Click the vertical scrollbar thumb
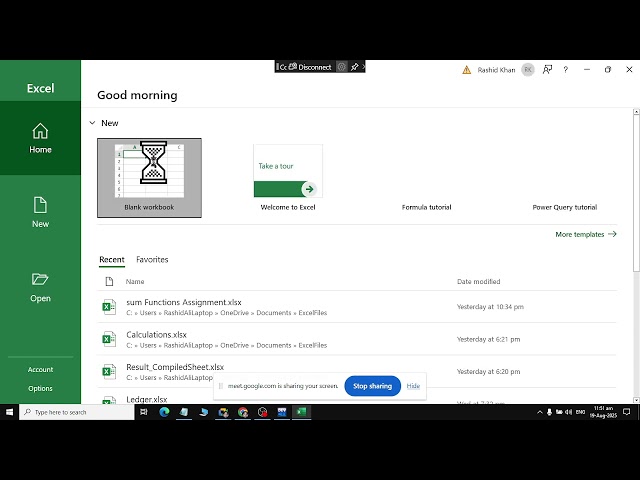The image size is (640, 480). pyautogui.click(x=636, y=193)
